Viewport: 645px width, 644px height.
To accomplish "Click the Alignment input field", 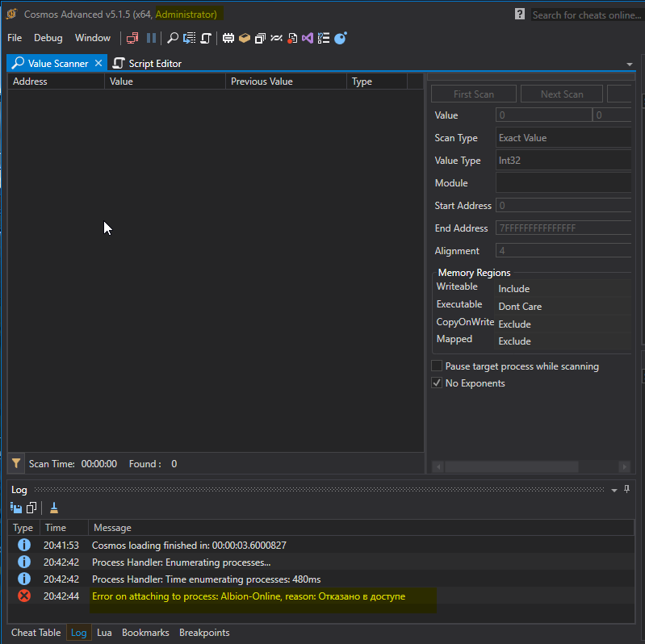I will click(x=563, y=250).
